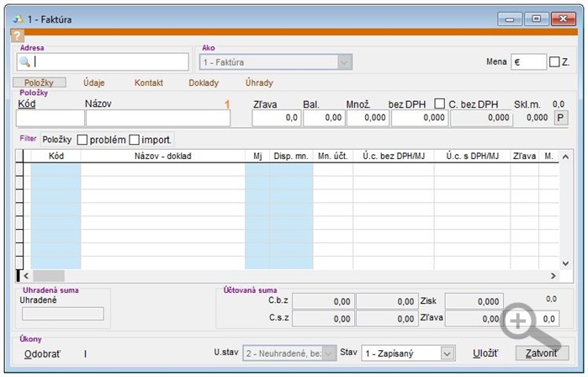
Task: Open the Úhrady tab
Action: coord(258,83)
